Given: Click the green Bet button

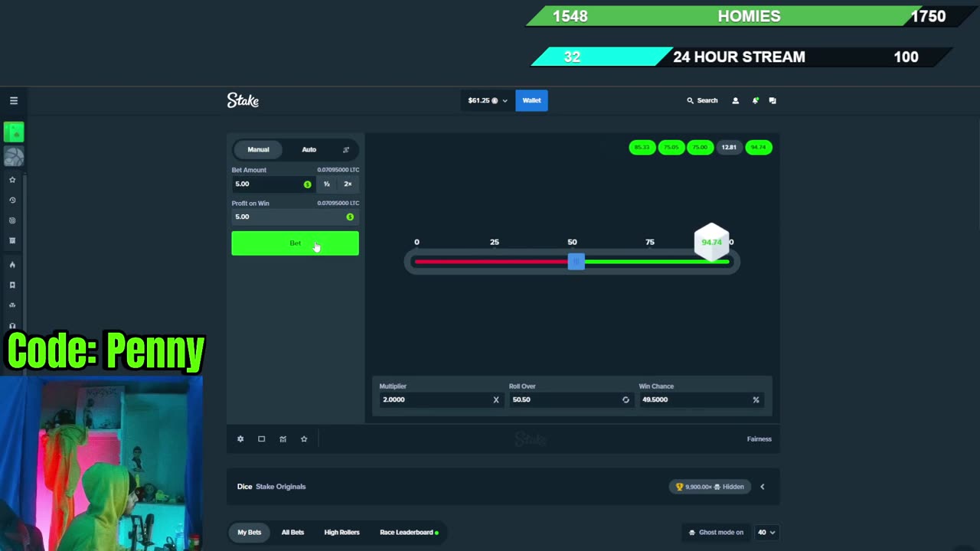Looking at the screenshot, I should [295, 243].
